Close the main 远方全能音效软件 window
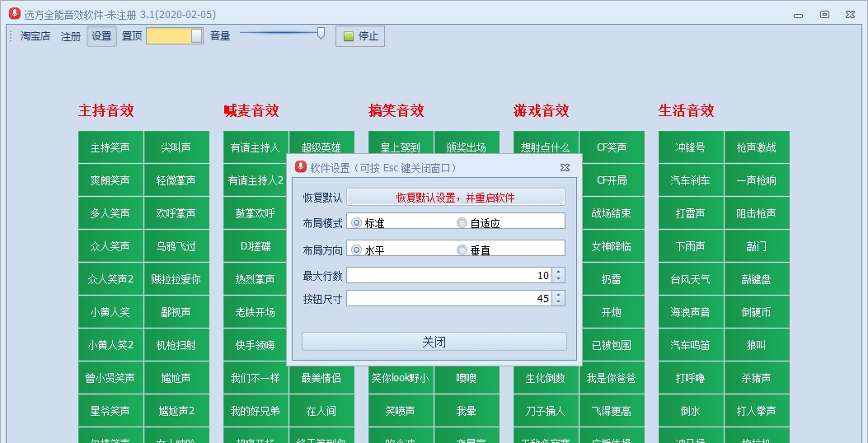This screenshot has width=868, height=443. tap(851, 15)
